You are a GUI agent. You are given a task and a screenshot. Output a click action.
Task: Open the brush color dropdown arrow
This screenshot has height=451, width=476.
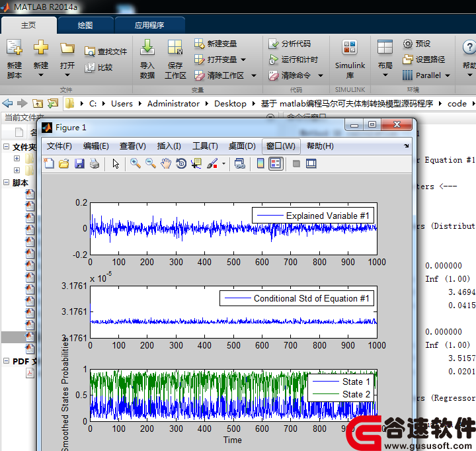223,164
